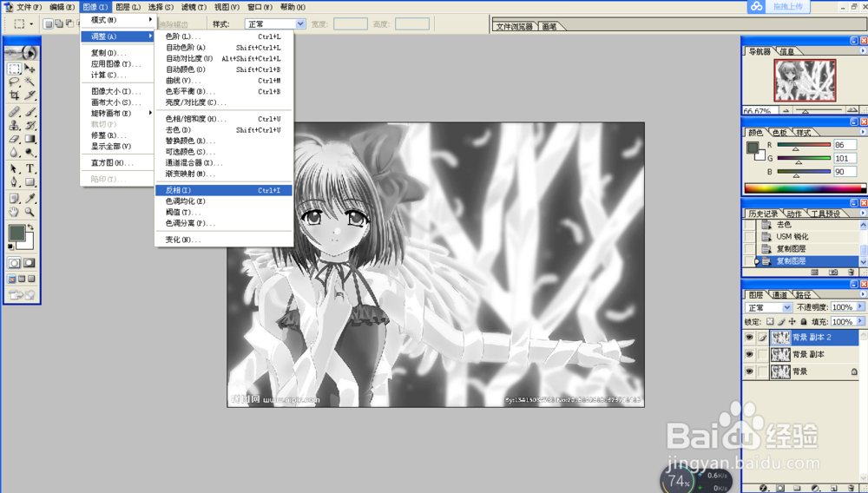Select the Slice tool
Screen dimensions: 868x493
[x=30, y=95]
